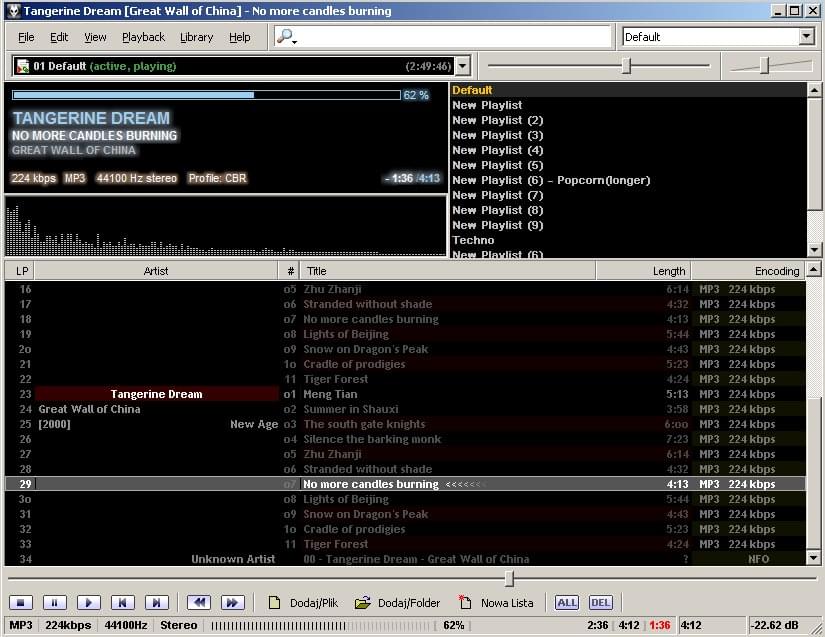Screen dimensions: 825x637
Task: Click the Play button
Action: click(88, 602)
